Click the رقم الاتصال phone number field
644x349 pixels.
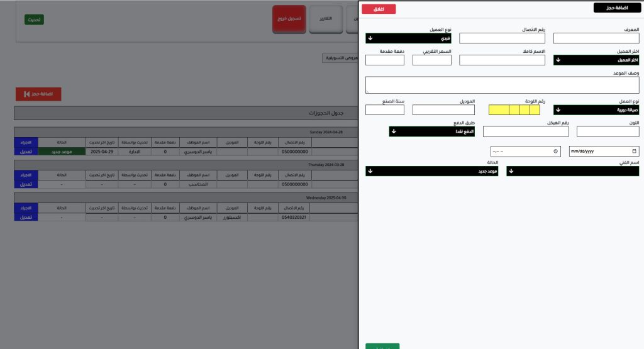(x=502, y=38)
